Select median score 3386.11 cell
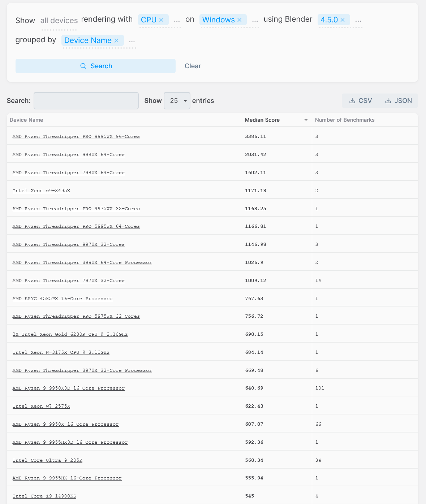Viewport: 426px width, 504px height. coord(277,136)
